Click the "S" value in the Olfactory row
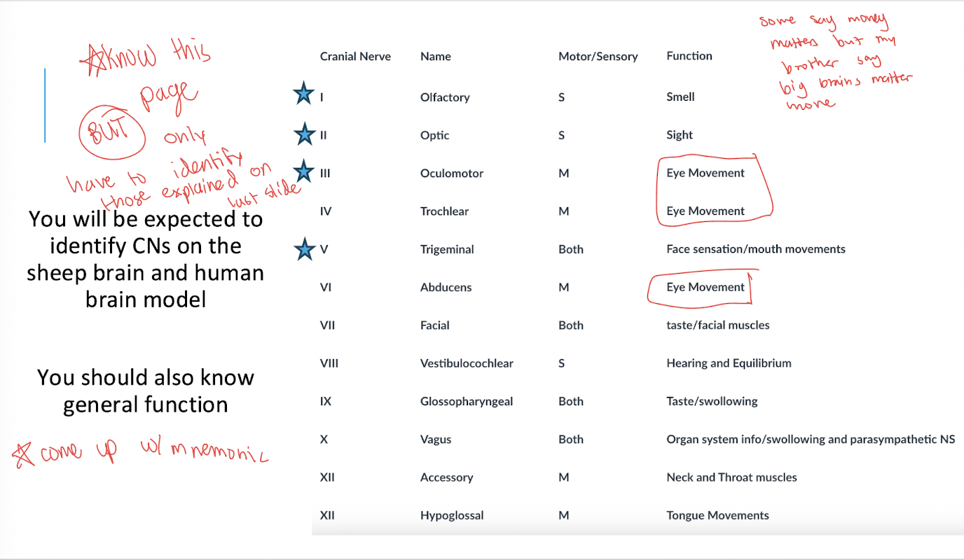Screen dimensions: 964x560 pos(562,97)
